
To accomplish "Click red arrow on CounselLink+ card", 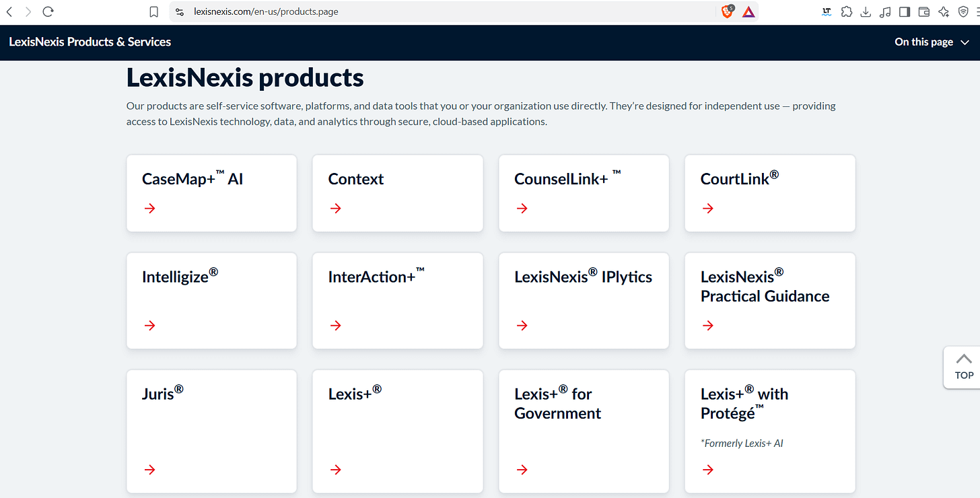I will pyautogui.click(x=522, y=209).
